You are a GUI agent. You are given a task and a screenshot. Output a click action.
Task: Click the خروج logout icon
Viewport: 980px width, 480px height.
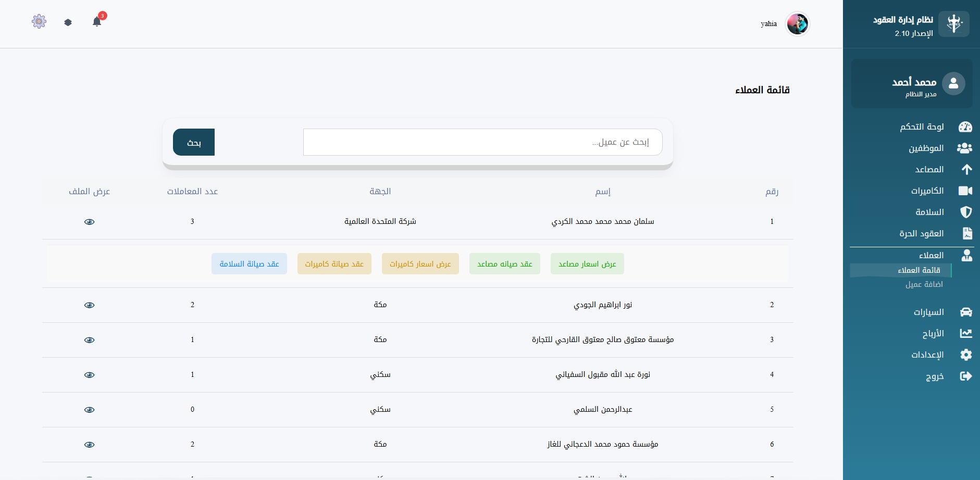pyautogui.click(x=967, y=376)
